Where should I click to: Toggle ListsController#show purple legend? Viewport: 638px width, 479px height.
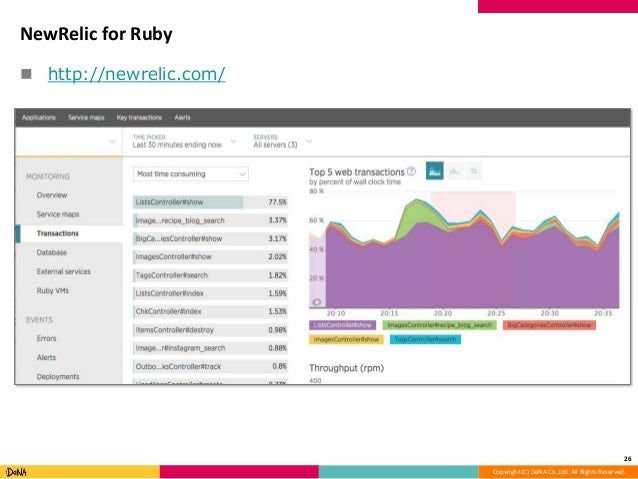[x=343, y=325]
